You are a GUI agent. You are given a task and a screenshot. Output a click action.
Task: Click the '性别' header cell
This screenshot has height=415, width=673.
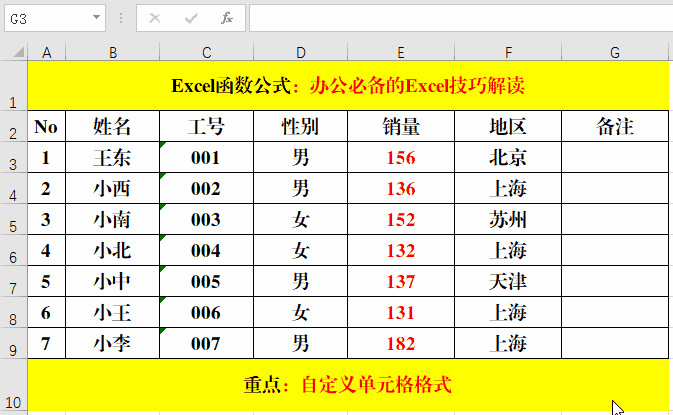[x=300, y=126]
